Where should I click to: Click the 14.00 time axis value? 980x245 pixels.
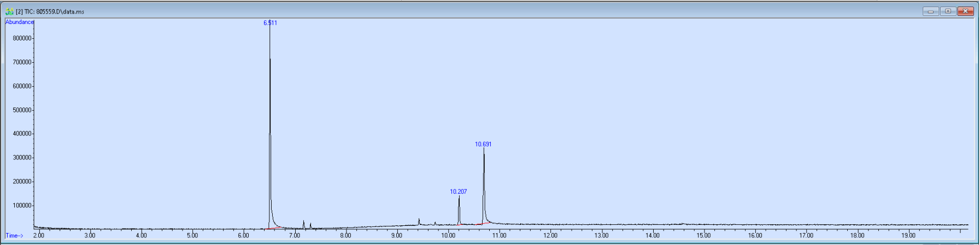(653, 236)
